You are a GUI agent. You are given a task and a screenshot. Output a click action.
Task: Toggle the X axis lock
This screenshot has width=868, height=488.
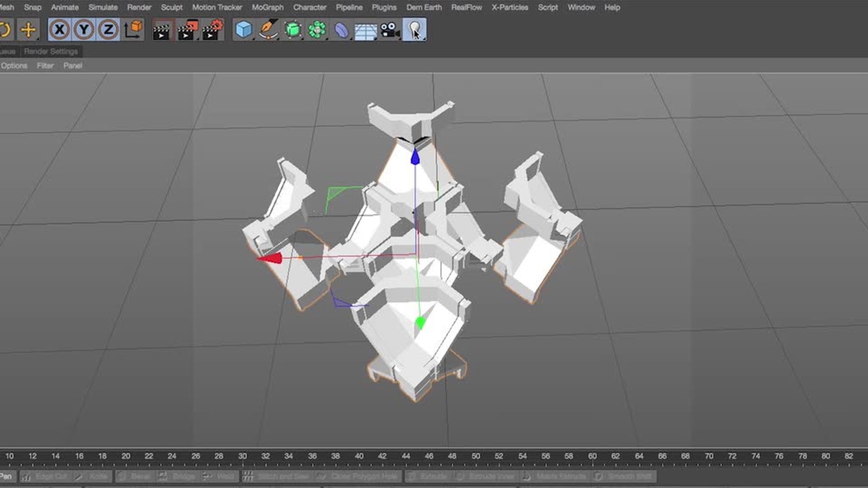click(x=59, y=30)
